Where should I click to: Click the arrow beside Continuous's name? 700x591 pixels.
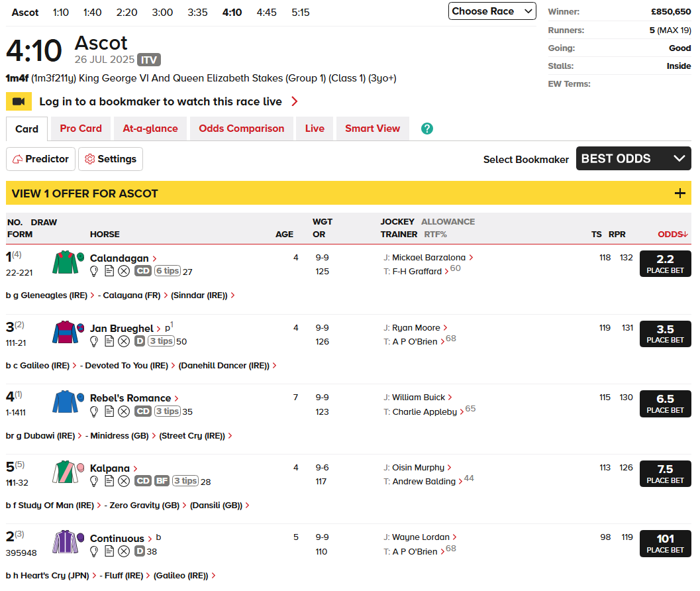click(x=150, y=539)
